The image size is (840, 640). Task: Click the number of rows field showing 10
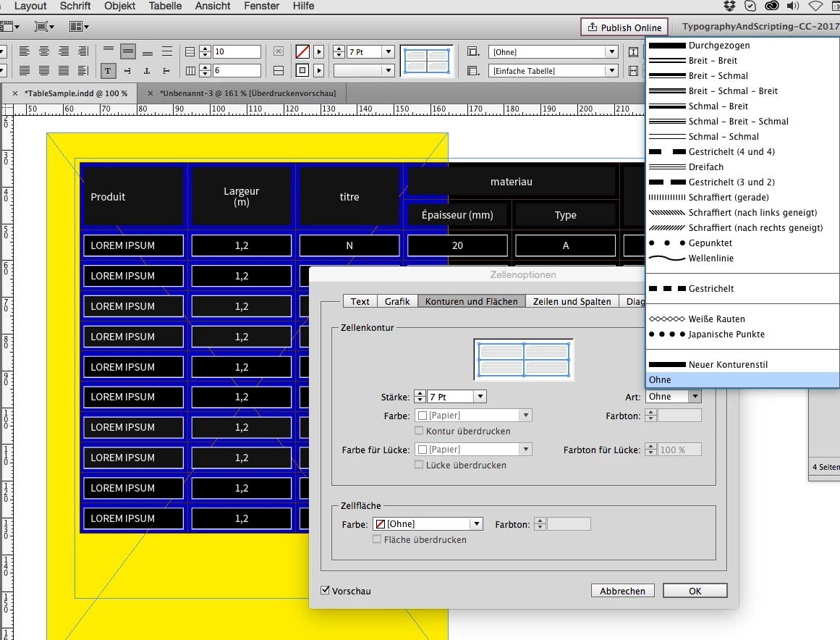pyautogui.click(x=237, y=51)
